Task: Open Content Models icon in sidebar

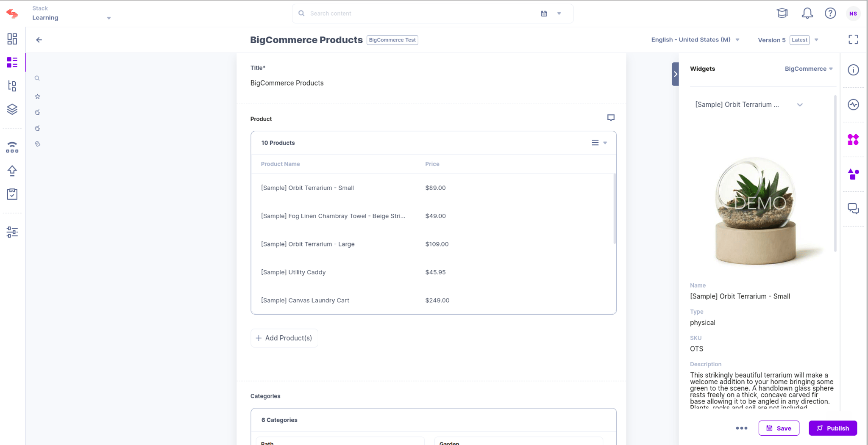Action: pyautogui.click(x=12, y=86)
